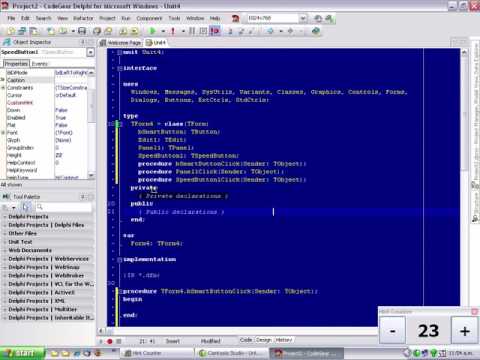Collapse the TForm4 class fold marker
Viewport: 480px width, 360px height.
tap(121, 124)
